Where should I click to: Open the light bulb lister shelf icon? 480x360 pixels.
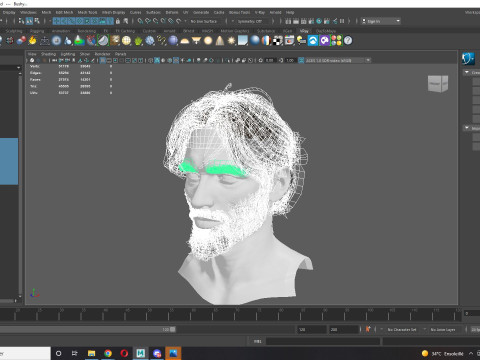tap(301, 41)
